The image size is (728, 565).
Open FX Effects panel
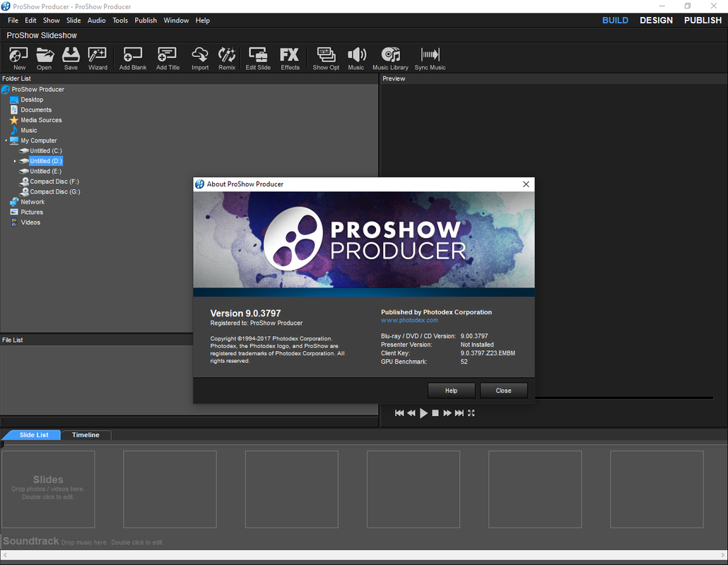[x=290, y=59]
